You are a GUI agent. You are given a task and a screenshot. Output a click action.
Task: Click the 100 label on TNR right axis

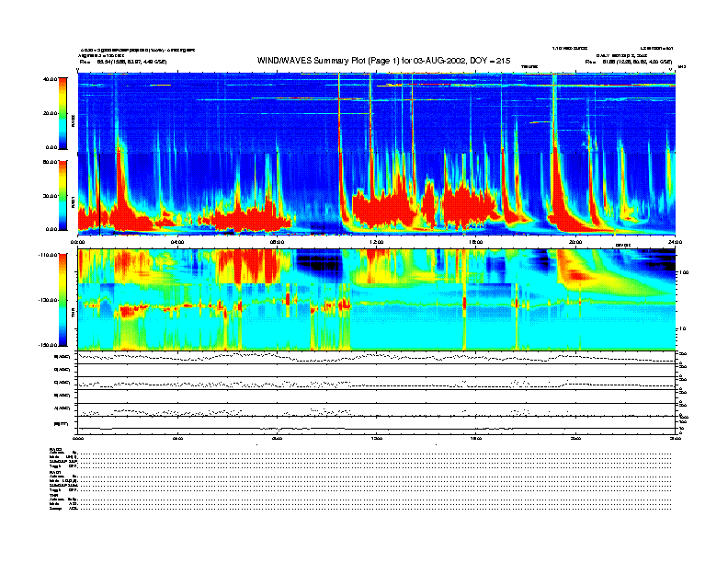click(x=685, y=272)
